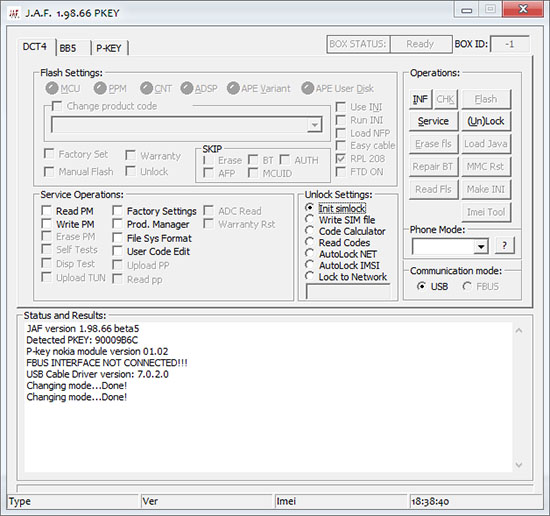
Task: Click the (Un)Lock button
Action: (x=486, y=121)
